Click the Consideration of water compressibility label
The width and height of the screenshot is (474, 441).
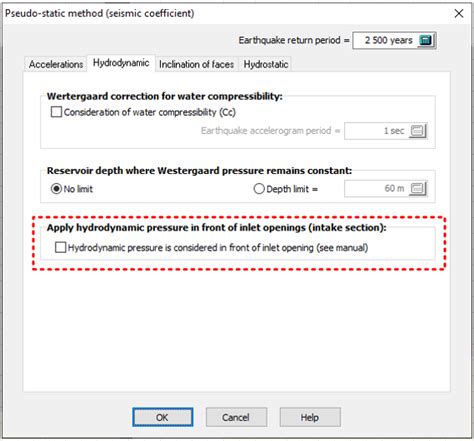click(x=150, y=112)
